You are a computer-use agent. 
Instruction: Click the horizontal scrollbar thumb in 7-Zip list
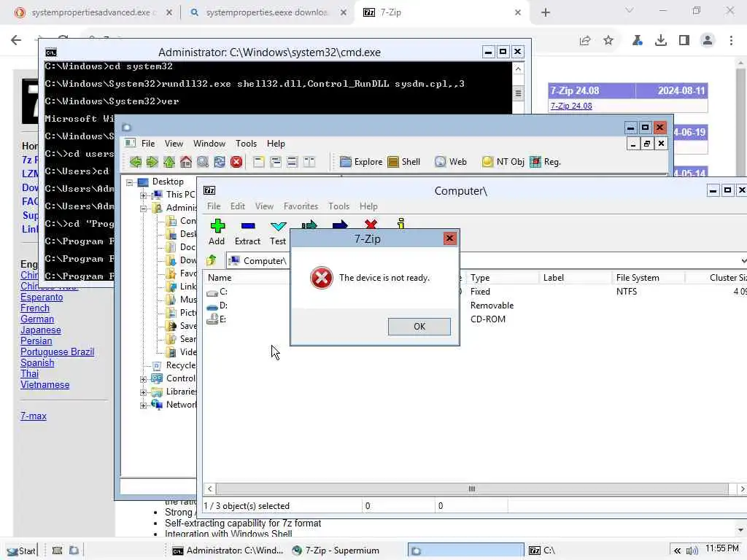(472, 489)
